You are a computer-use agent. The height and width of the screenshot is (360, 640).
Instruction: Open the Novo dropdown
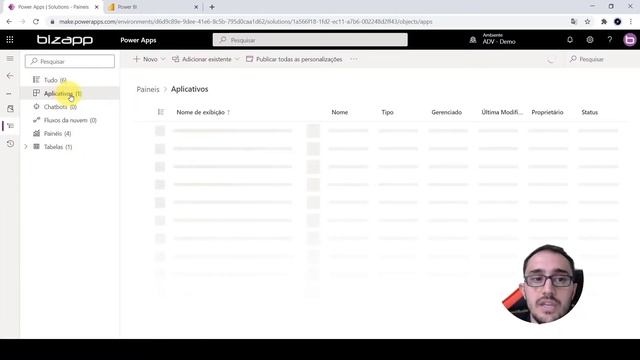pos(149,59)
